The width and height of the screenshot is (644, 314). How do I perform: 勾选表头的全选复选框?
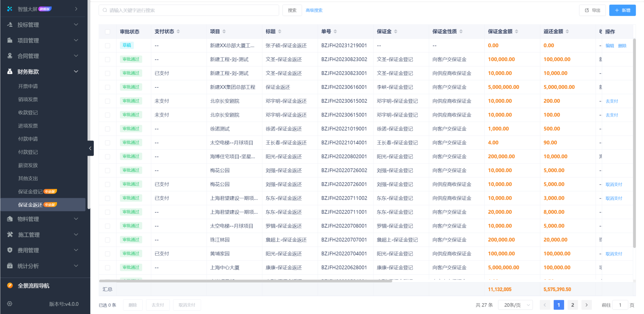point(108,31)
